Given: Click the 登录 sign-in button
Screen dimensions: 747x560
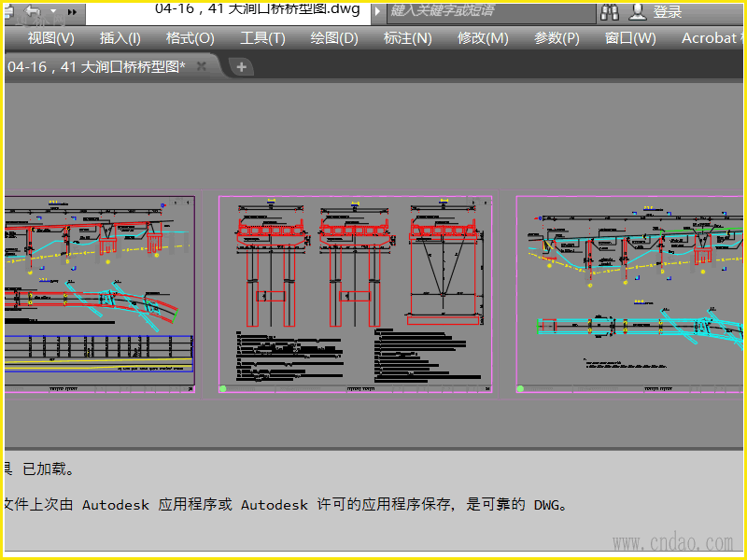Looking at the screenshot, I should click(x=667, y=12).
